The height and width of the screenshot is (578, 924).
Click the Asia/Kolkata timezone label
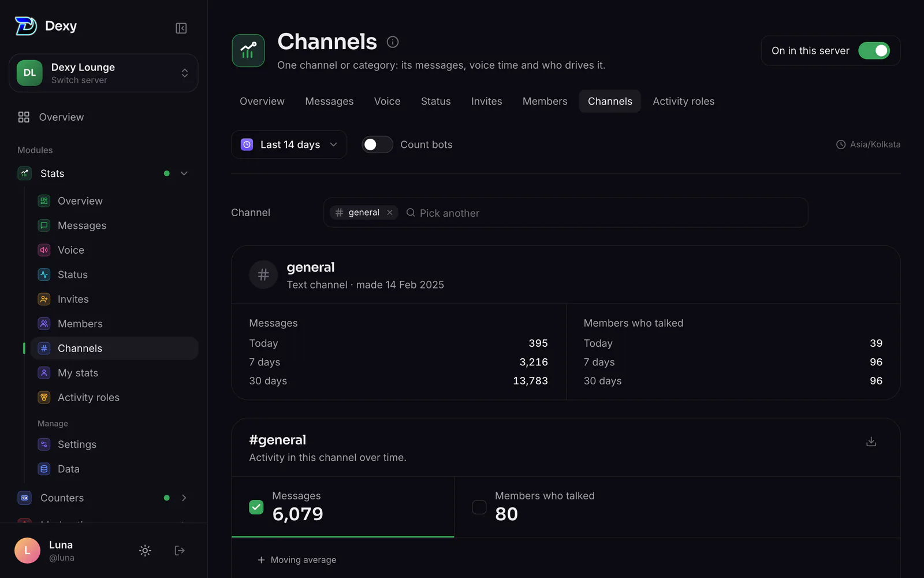point(869,144)
